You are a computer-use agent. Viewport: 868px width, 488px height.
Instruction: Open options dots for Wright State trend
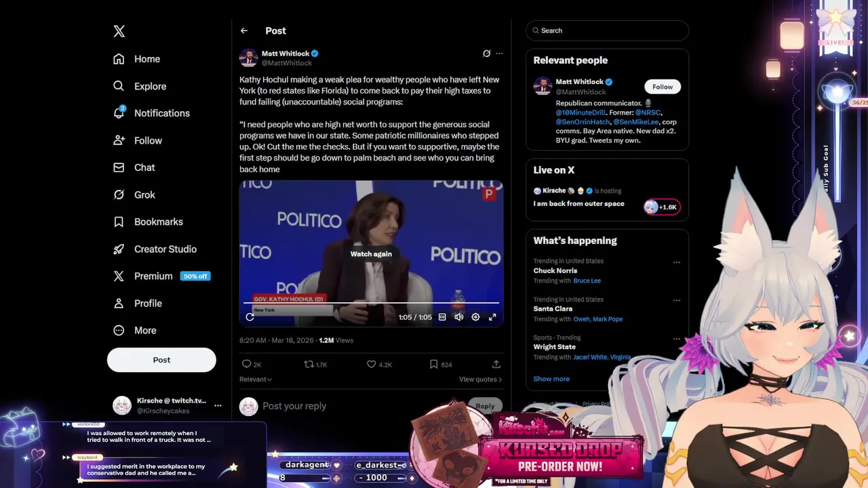[x=676, y=338]
